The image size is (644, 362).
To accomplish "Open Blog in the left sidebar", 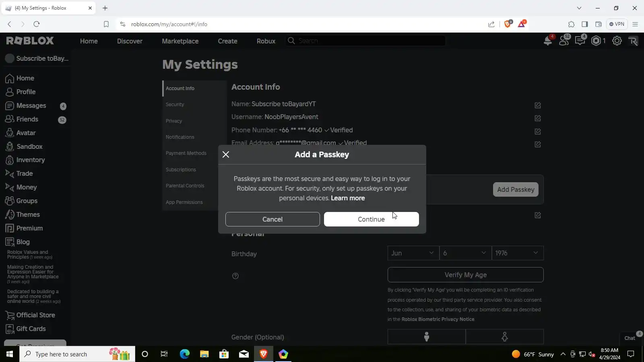I will 23,242.
